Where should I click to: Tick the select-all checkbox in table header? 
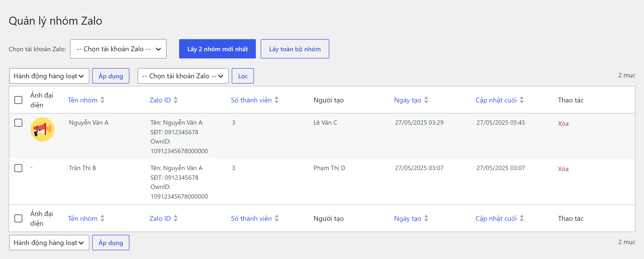coord(18,100)
